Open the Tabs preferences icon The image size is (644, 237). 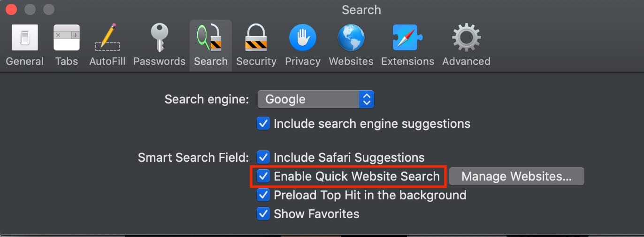[66, 38]
